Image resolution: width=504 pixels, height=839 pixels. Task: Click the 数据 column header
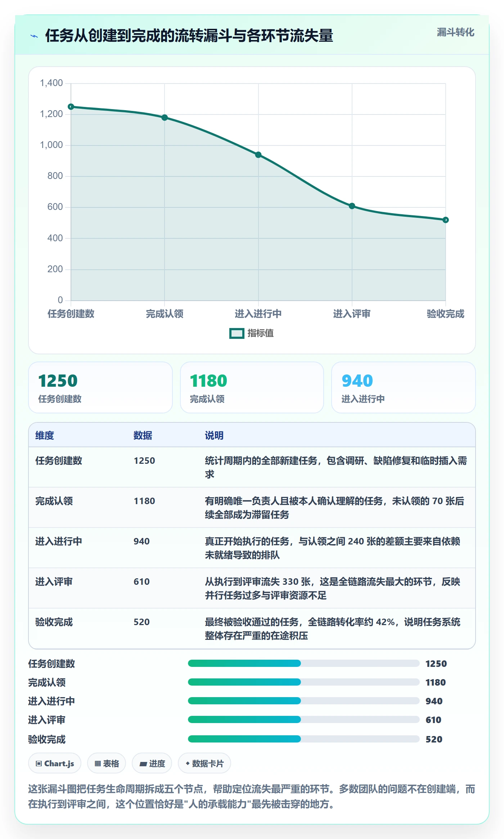point(143,435)
